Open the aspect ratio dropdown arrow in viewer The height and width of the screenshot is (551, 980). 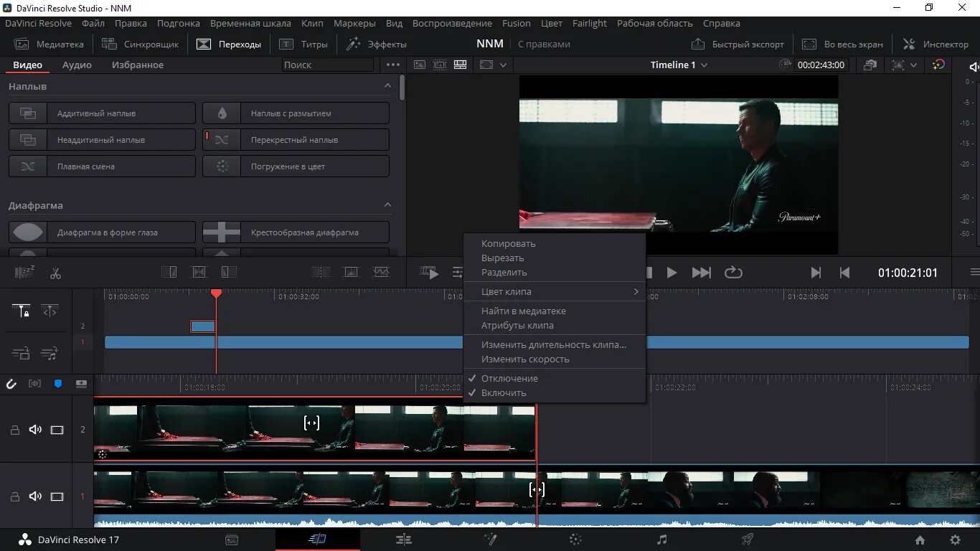coord(504,65)
